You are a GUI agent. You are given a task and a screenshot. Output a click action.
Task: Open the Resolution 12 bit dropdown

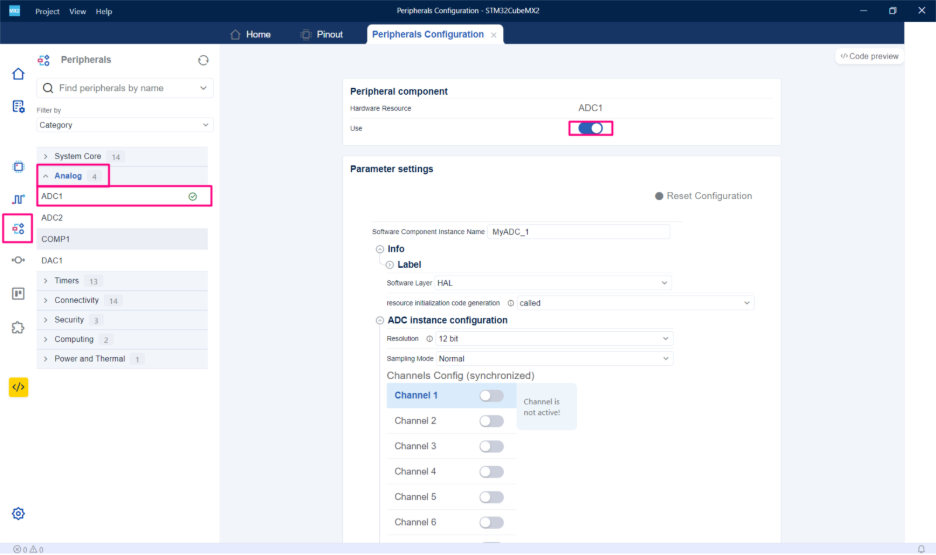tap(554, 339)
